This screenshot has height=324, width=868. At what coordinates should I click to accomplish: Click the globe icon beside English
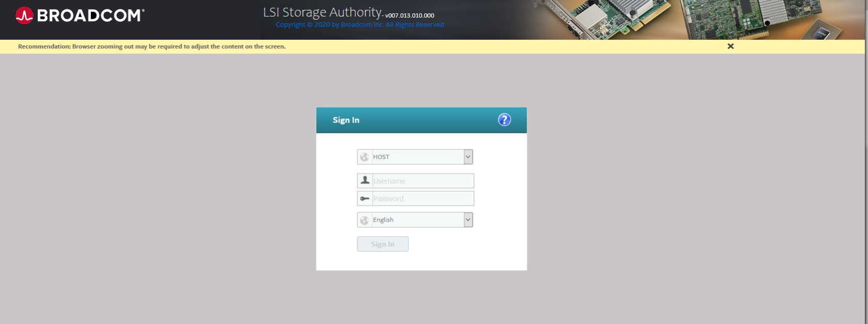pos(365,220)
